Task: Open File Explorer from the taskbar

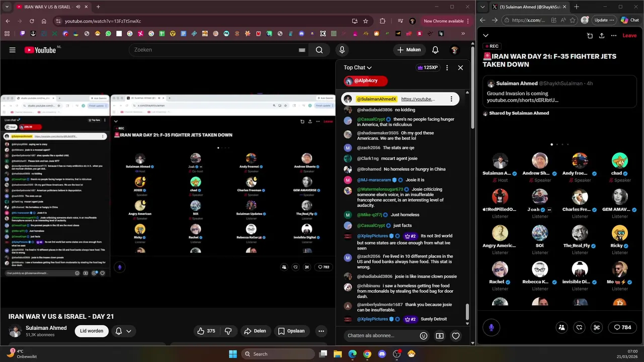Action: click(338, 354)
